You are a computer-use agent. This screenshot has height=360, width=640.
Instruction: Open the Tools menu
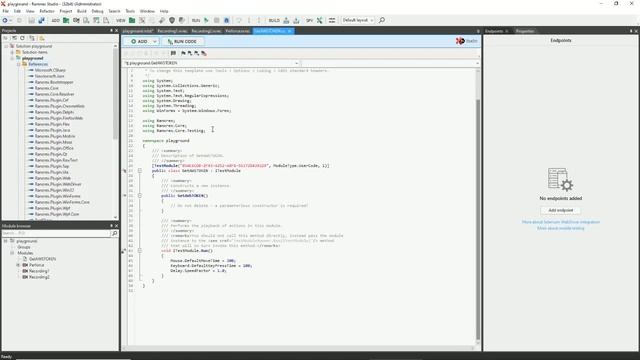click(130, 11)
